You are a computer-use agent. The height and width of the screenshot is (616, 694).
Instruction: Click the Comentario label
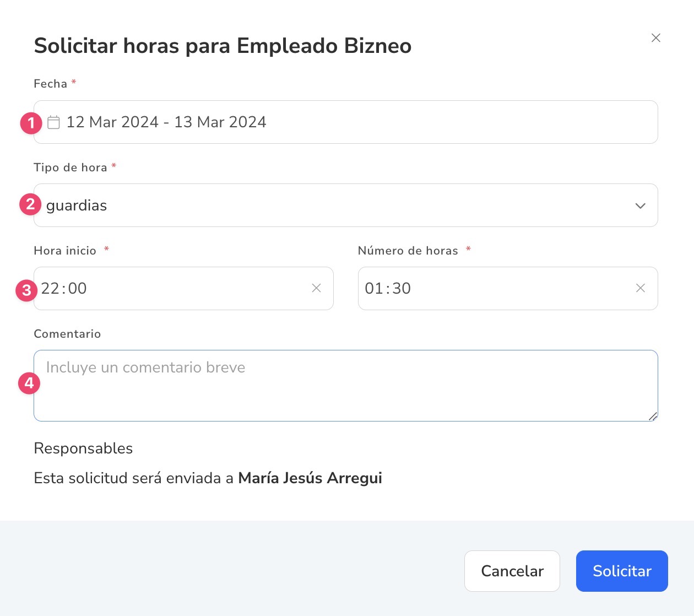67,334
